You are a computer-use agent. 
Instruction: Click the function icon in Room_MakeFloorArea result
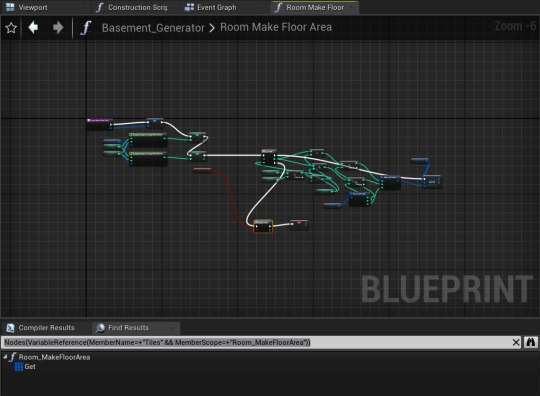tap(13, 357)
